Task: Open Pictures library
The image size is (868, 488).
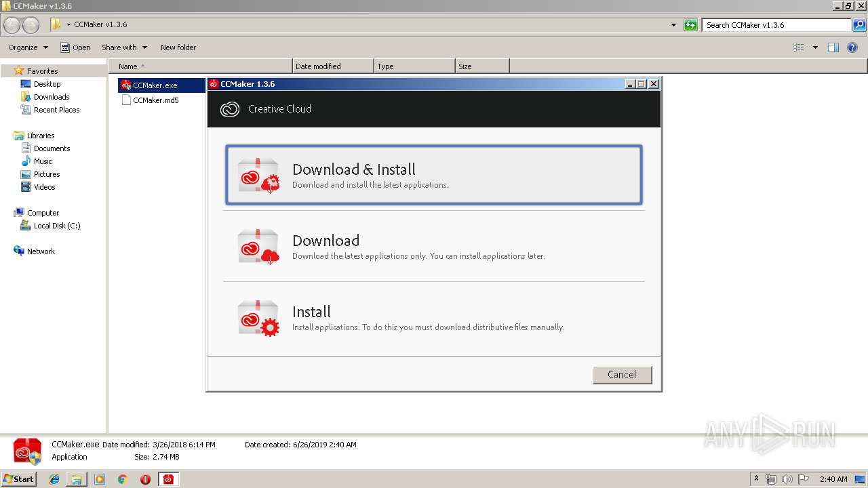Action: [x=47, y=174]
